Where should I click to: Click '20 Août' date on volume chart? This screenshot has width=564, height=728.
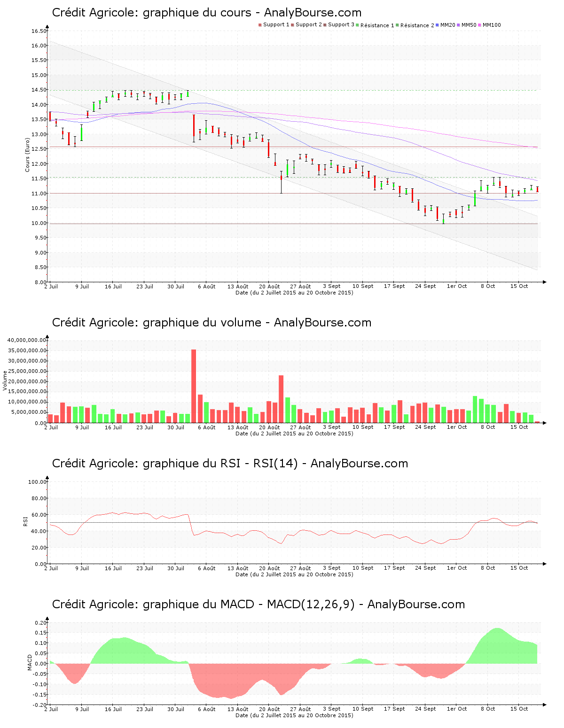click(x=269, y=427)
